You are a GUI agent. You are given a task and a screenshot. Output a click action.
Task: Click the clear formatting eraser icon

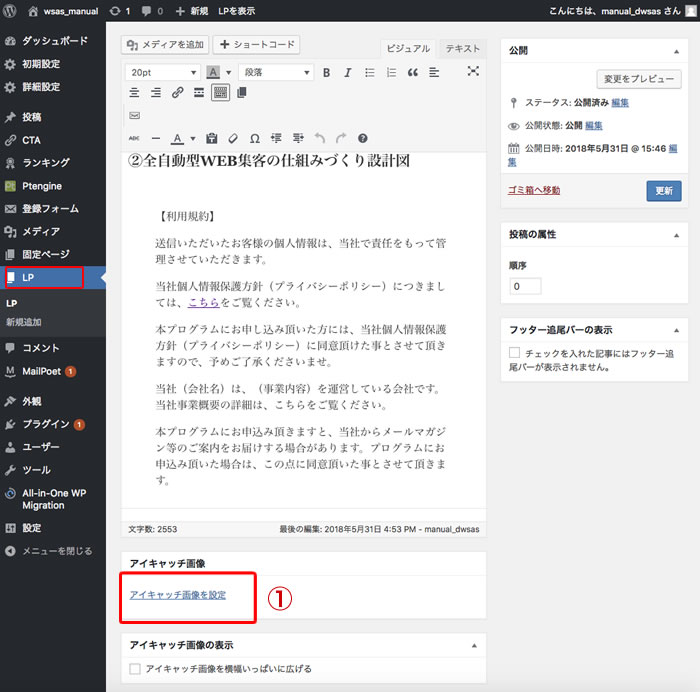[x=232, y=138]
